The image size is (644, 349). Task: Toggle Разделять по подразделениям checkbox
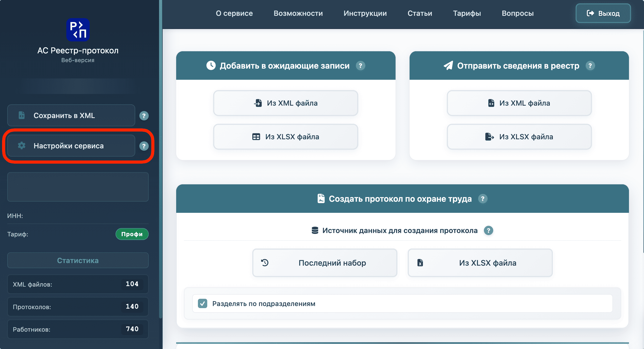point(203,303)
